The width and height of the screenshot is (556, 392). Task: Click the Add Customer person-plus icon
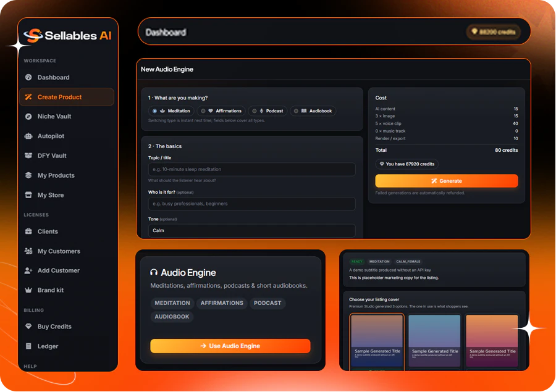pyautogui.click(x=28, y=270)
